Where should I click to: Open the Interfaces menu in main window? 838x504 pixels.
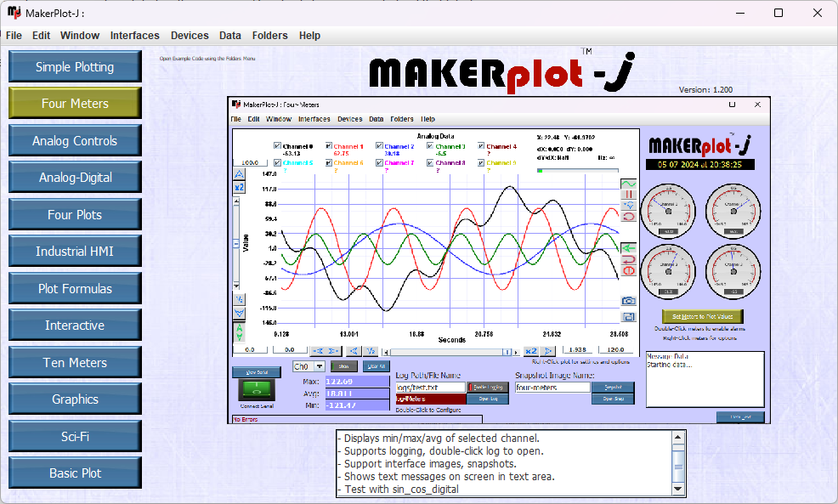tap(134, 36)
